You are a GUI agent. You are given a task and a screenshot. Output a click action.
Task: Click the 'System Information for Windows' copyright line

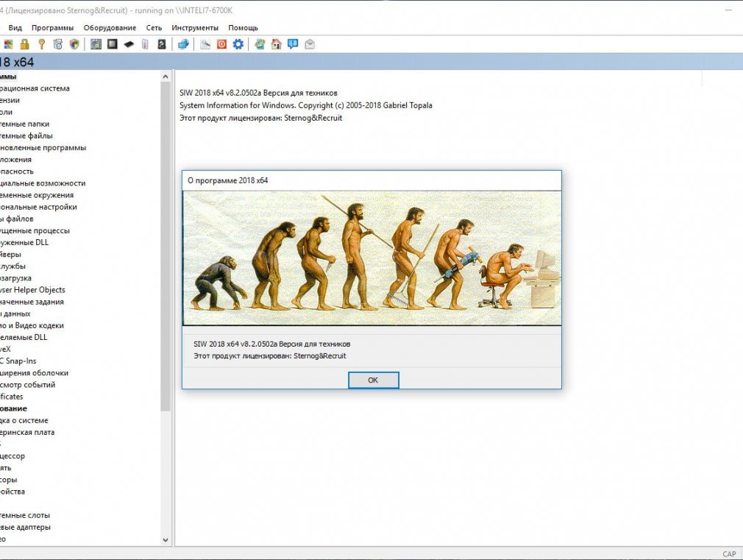(x=305, y=105)
